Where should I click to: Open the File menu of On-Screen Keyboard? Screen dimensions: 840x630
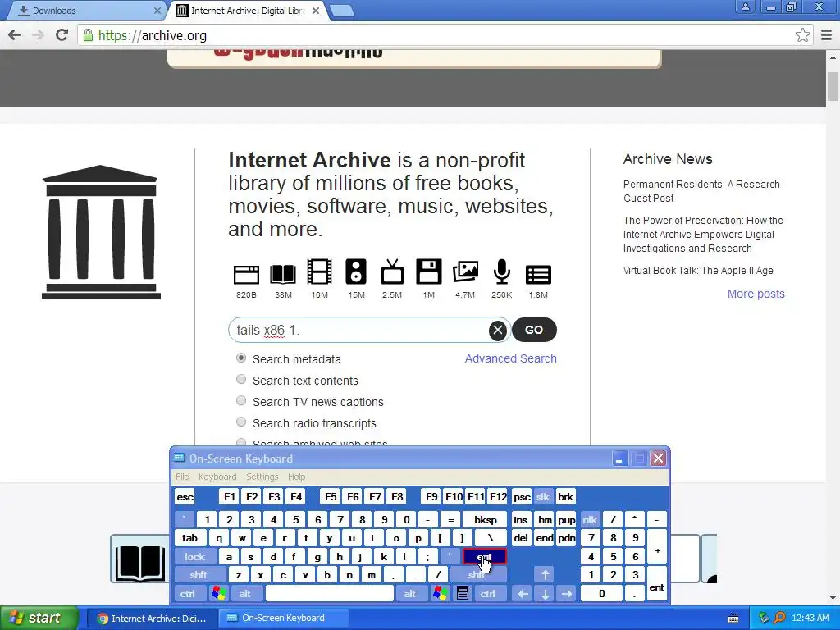pyautogui.click(x=182, y=477)
